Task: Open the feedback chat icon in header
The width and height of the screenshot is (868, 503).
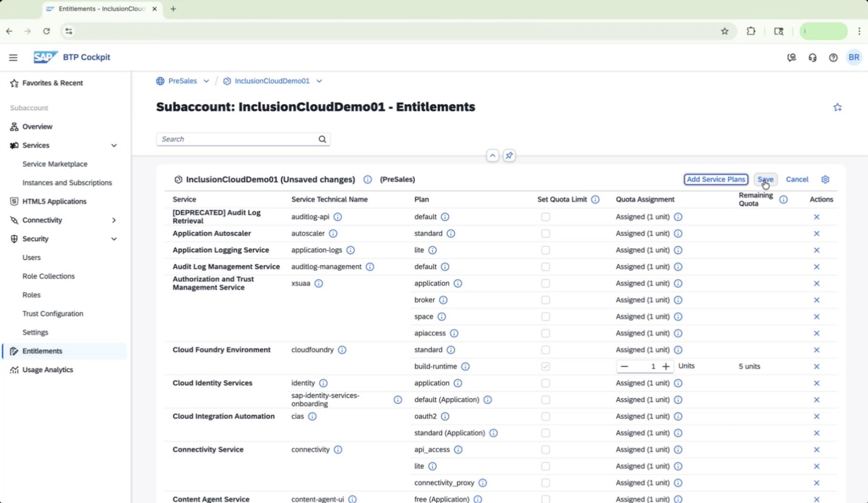Action: pos(792,58)
